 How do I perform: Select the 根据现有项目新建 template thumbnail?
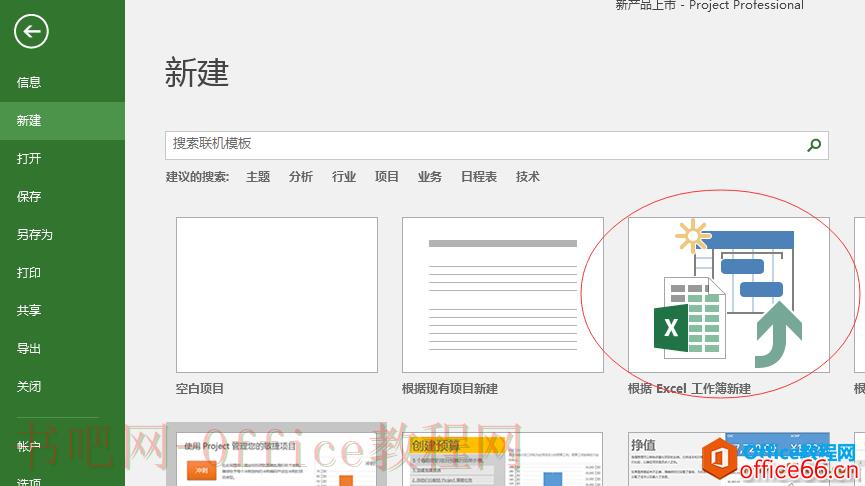503,295
